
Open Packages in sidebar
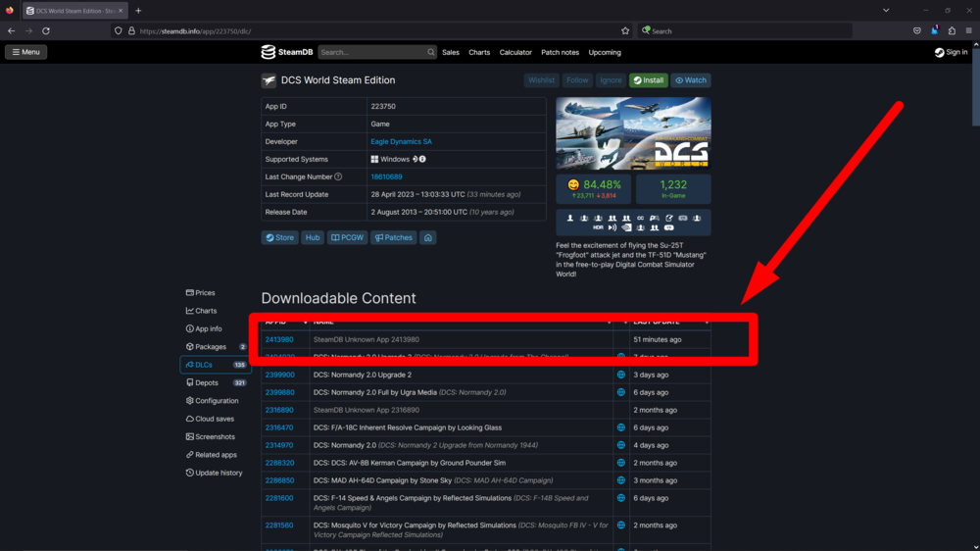(216, 346)
